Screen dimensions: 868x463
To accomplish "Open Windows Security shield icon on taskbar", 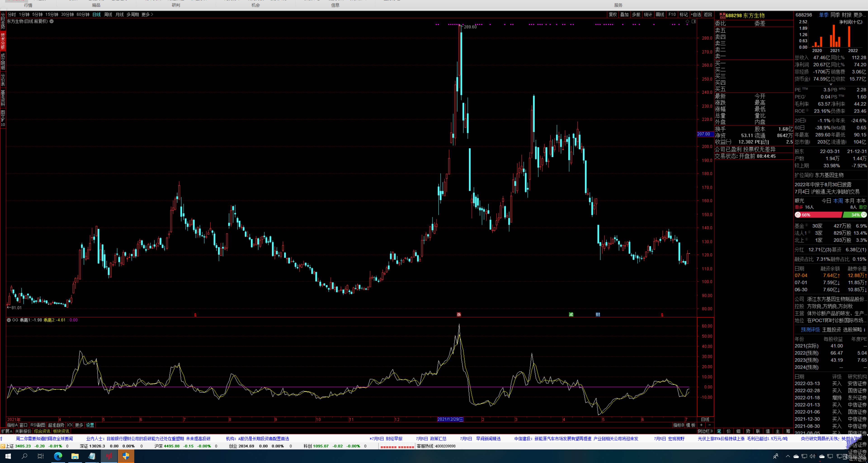I will click(126, 456).
